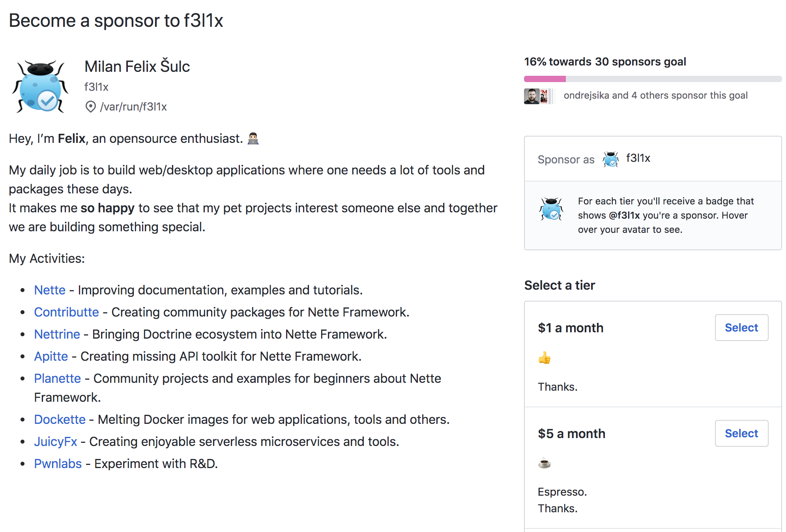Select the $1 a month tier
The image size is (786, 532).
coord(741,328)
